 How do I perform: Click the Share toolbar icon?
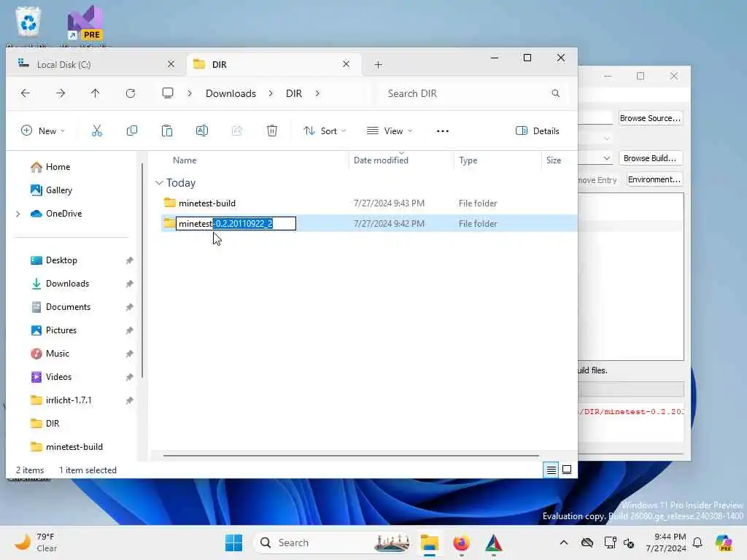tap(237, 131)
